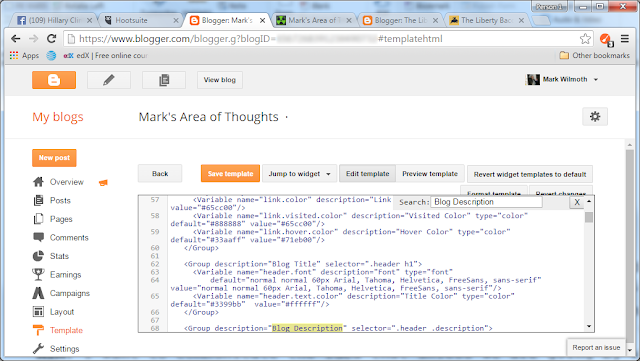Open the Other bookmarks folder

click(595, 56)
